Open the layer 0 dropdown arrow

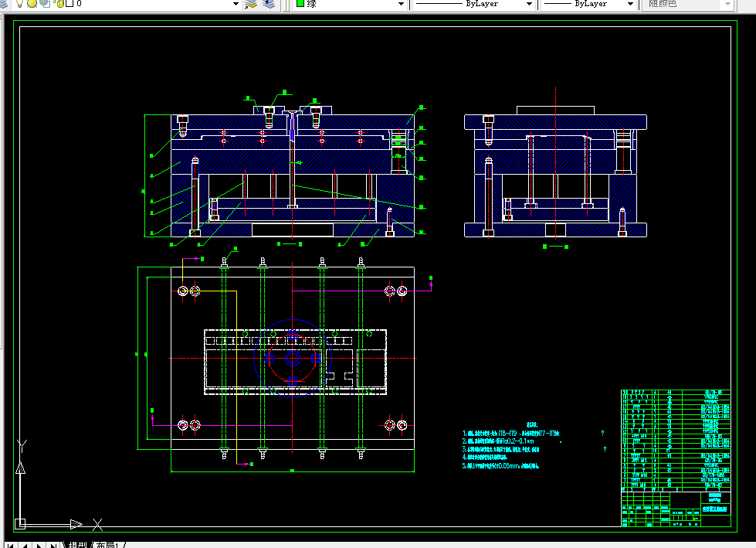[236, 4]
